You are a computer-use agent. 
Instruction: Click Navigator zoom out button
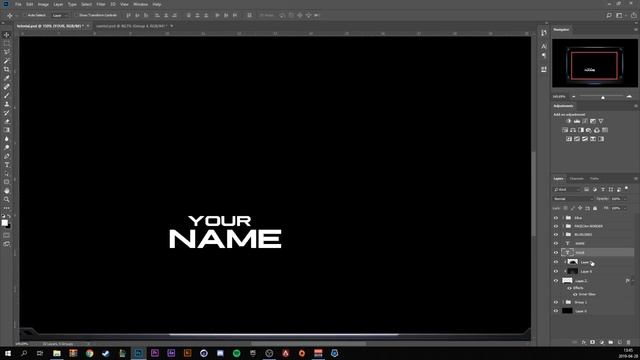[573, 96]
